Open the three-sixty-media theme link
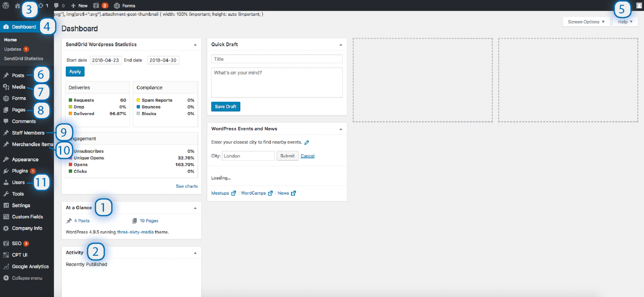 pyautogui.click(x=135, y=232)
